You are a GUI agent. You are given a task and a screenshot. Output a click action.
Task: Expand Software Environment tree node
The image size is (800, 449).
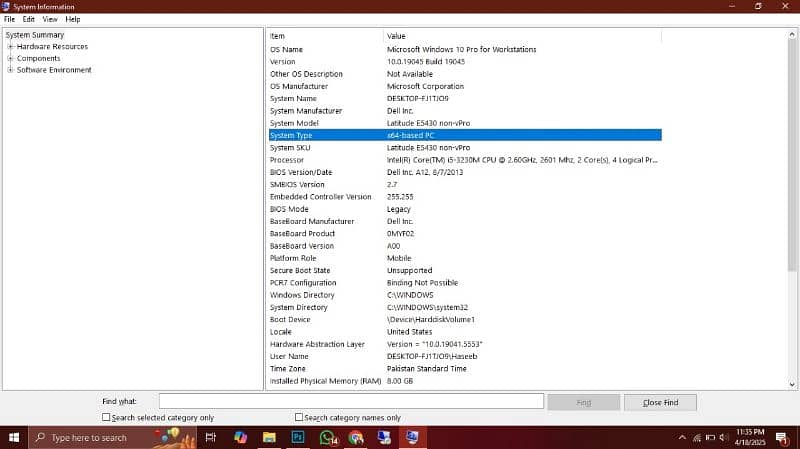(10, 70)
